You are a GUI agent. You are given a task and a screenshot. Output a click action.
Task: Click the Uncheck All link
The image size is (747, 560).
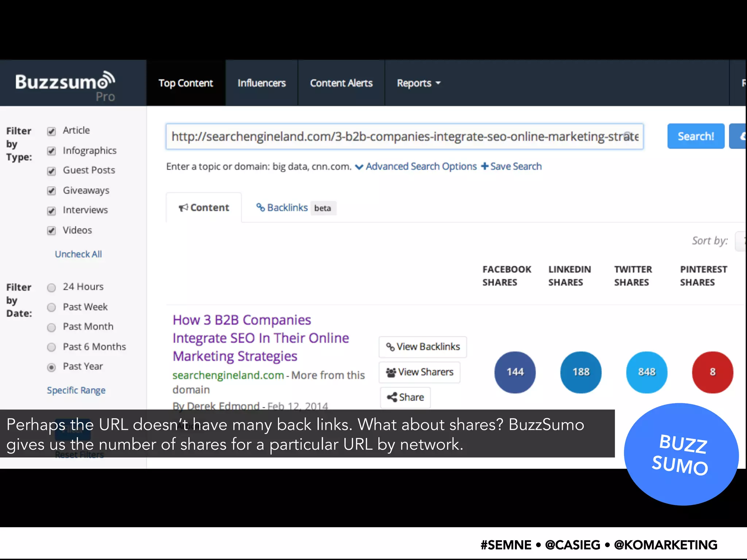click(x=78, y=254)
